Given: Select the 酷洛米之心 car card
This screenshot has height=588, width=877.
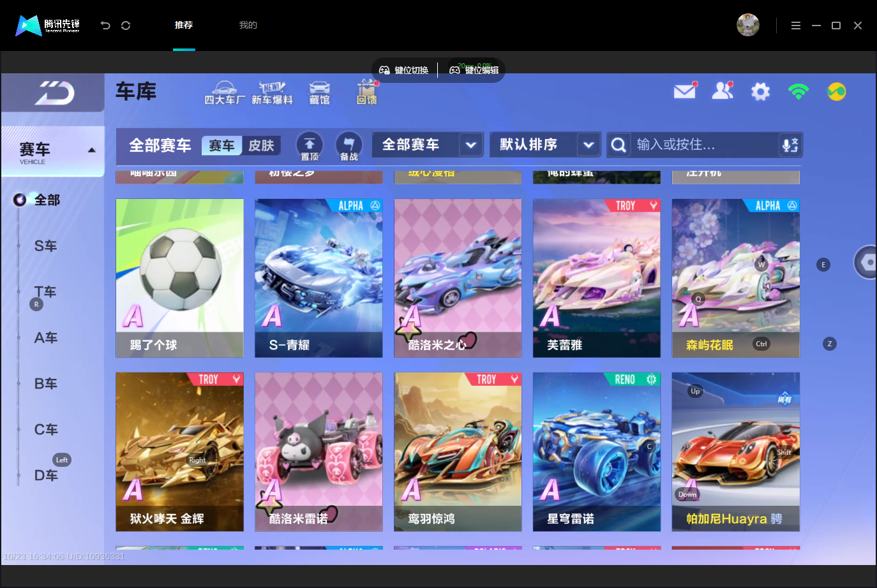Looking at the screenshot, I should pyautogui.click(x=458, y=278).
